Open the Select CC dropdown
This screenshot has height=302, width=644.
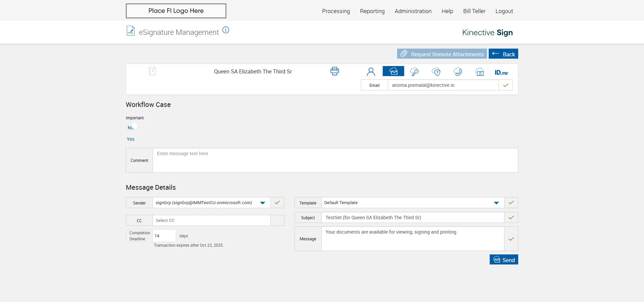tap(211, 221)
